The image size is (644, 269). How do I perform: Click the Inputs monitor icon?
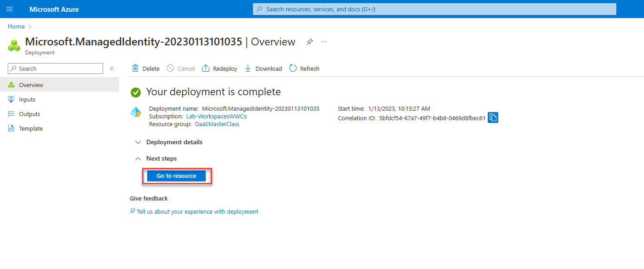(x=11, y=99)
